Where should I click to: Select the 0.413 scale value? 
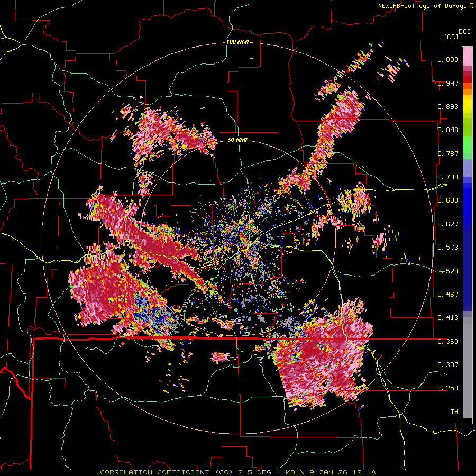click(448, 318)
